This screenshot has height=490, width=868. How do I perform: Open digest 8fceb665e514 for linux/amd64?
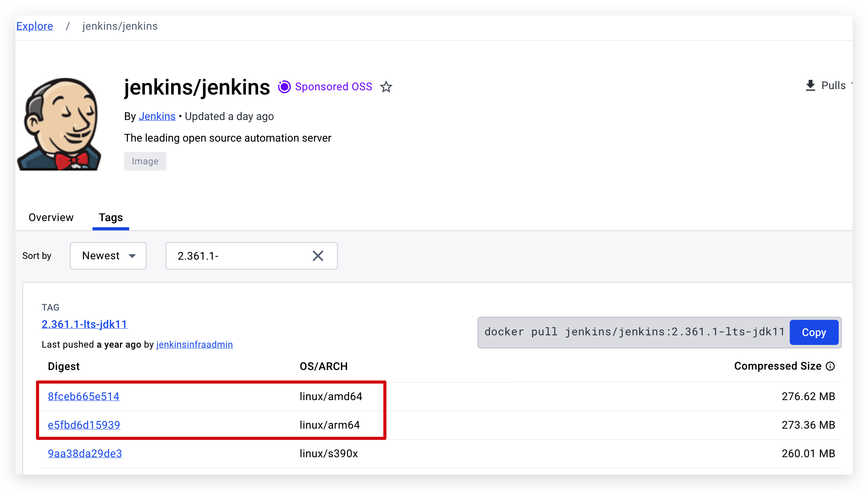84,396
